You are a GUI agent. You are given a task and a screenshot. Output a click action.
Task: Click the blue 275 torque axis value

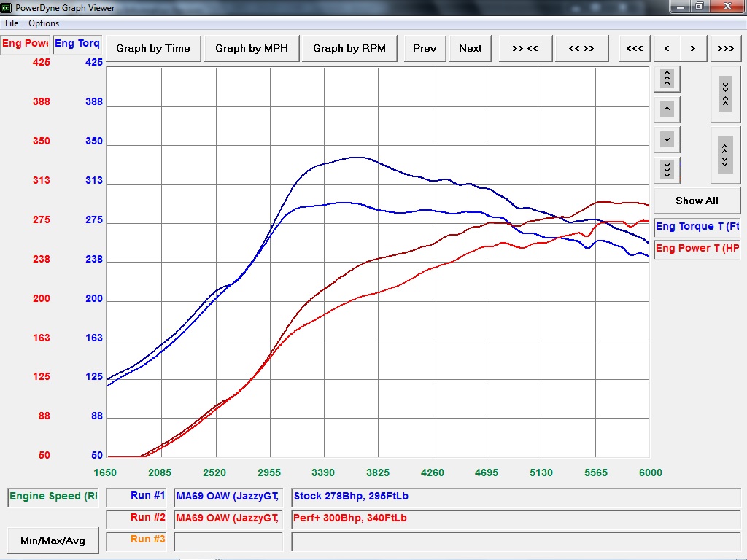click(94, 220)
